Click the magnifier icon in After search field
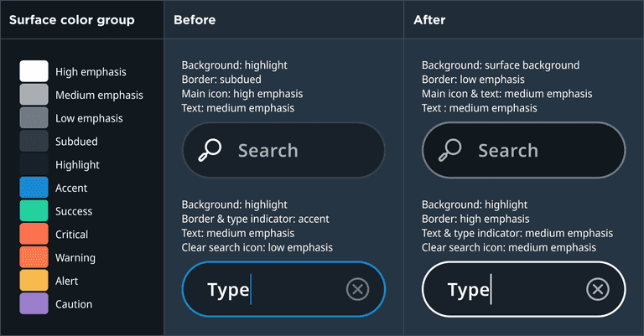This screenshot has height=336, width=644. point(449,150)
